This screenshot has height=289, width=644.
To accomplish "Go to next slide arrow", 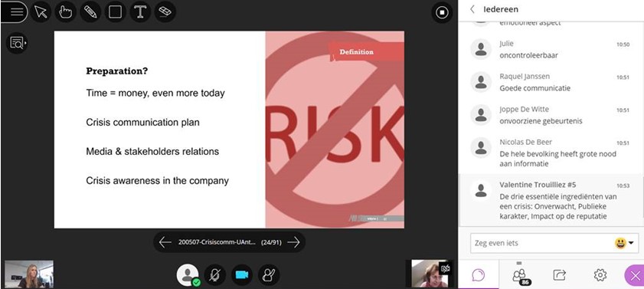I will (x=293, y=242).
